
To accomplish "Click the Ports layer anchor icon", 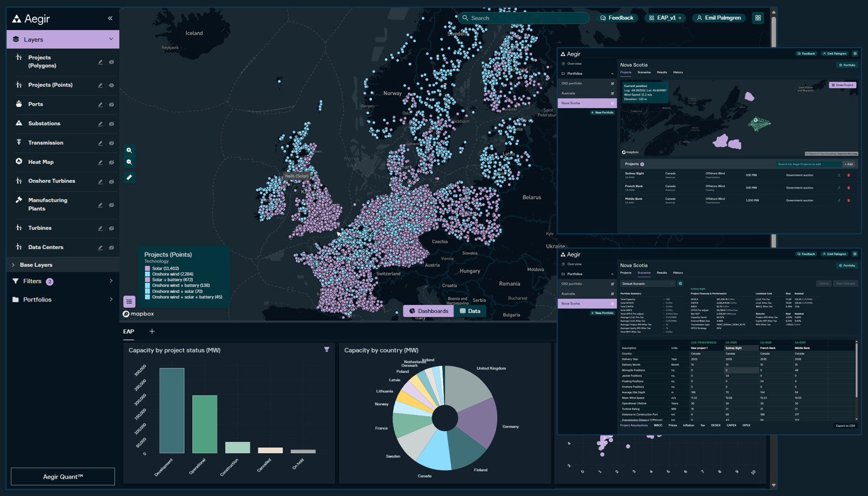I will [x=18, y=104].
